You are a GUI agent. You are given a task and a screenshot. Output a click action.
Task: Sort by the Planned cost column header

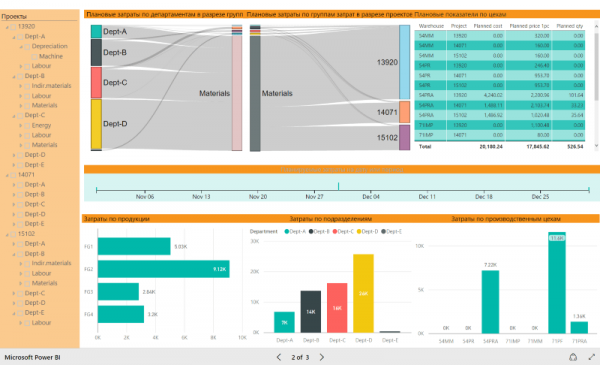488,26
